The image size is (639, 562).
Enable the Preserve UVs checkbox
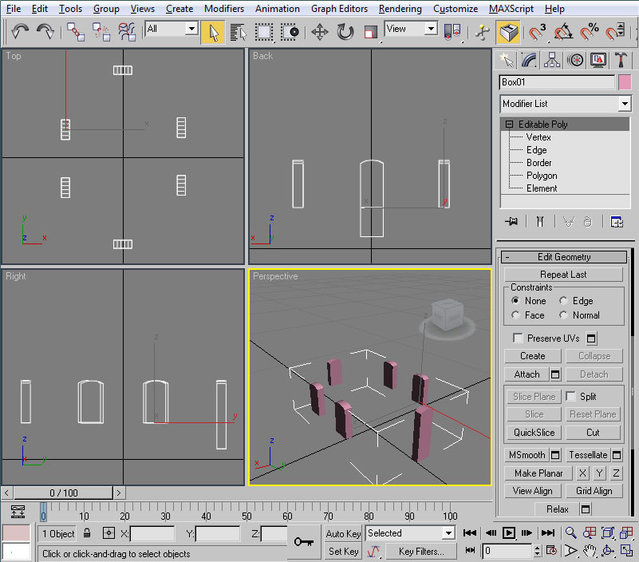point(518,338)
